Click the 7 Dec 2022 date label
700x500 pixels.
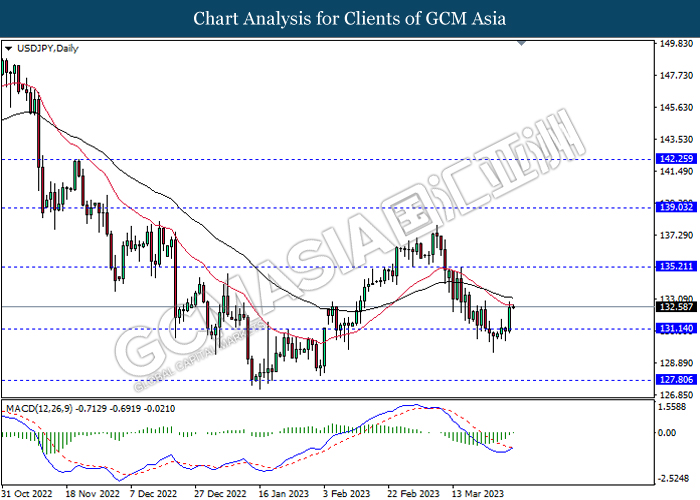[153, 493]
